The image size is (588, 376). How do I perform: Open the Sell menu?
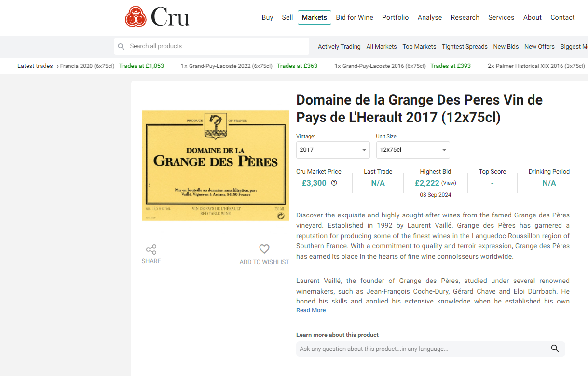click(287, 17)
